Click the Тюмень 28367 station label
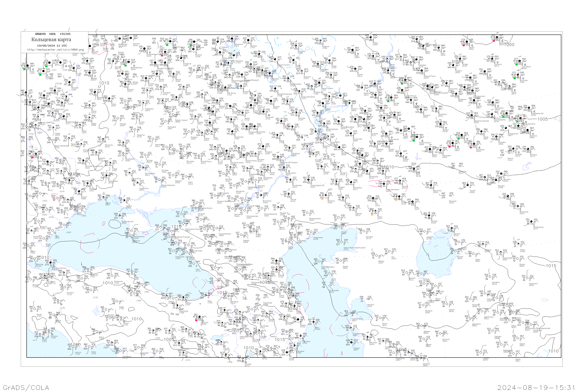The image size is (588, 392). coord(475,84)
